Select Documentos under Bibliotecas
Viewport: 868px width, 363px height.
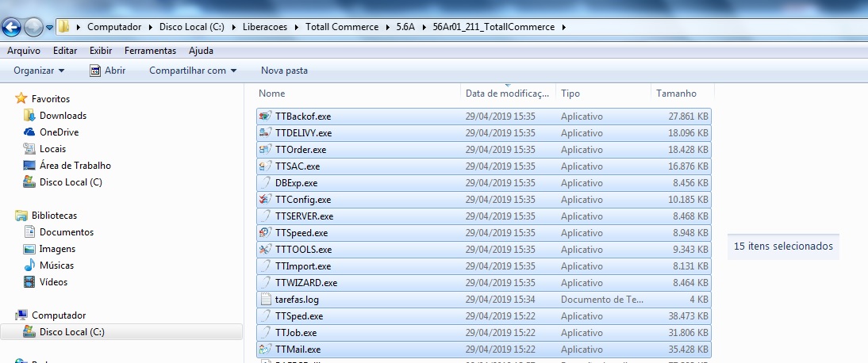click(67, 232)
